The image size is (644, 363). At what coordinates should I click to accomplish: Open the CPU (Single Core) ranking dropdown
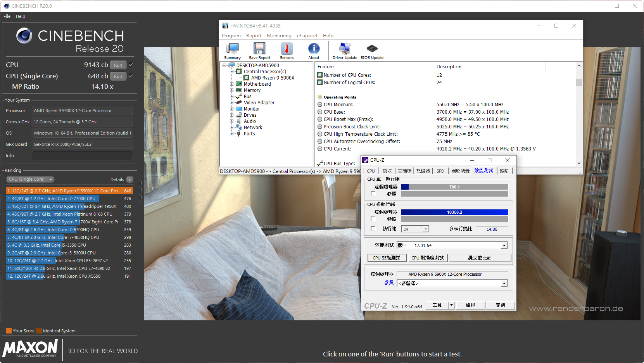(30, 180)
